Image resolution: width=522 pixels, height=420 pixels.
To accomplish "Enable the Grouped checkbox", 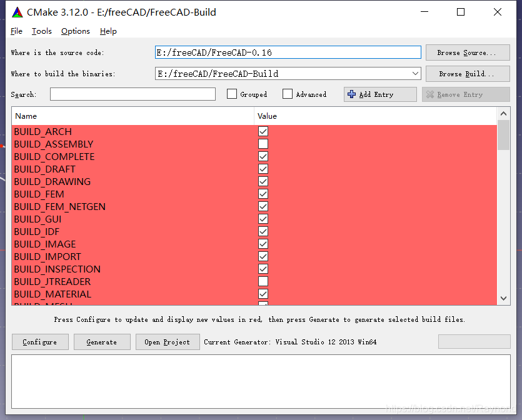I will [232, 94].
